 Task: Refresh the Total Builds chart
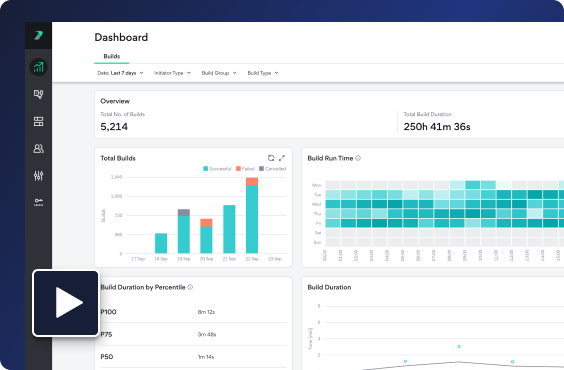271,158
